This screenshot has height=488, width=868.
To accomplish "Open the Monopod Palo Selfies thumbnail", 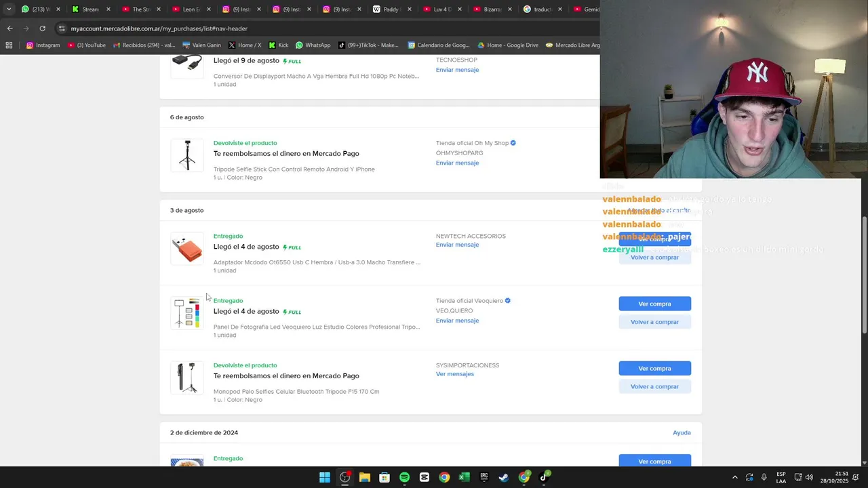I will (x=187, y=378).
